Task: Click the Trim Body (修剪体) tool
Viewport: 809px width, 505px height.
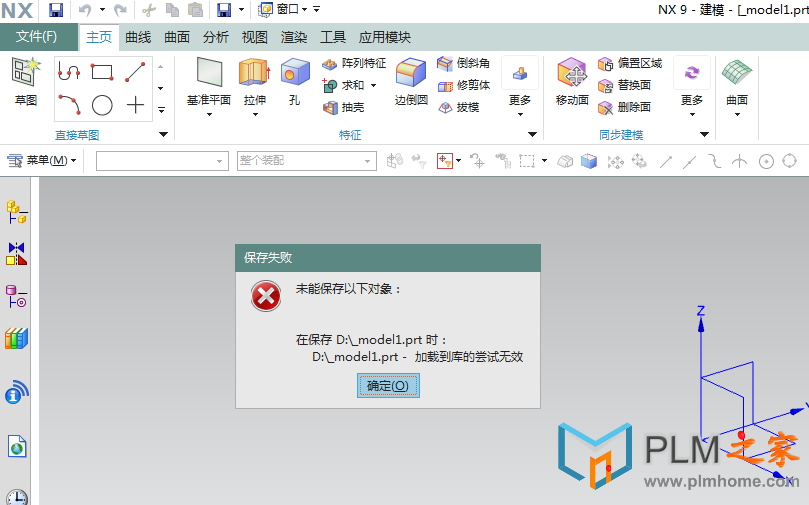Action: coord(463,85)
